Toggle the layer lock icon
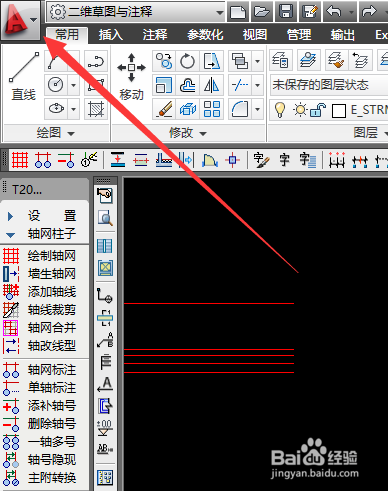Image resolution: width=388 pixels, height=491 pixels. pos(318,110)
